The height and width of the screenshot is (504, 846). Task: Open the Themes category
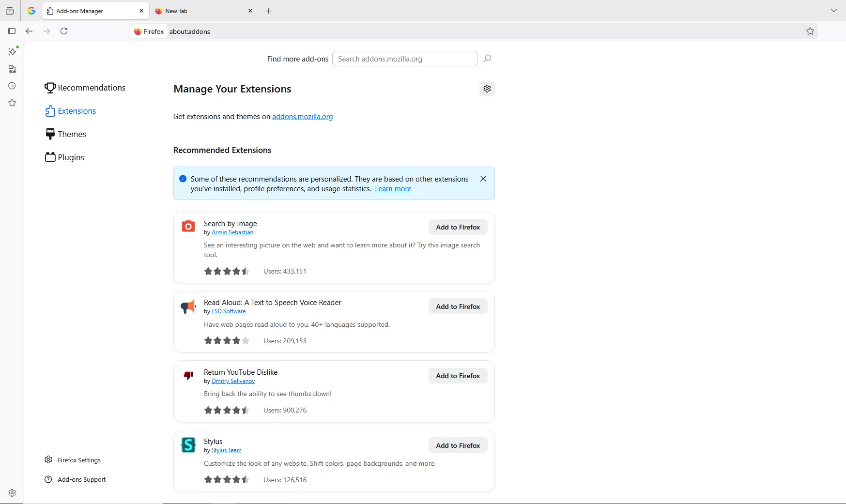coord(65,134)
